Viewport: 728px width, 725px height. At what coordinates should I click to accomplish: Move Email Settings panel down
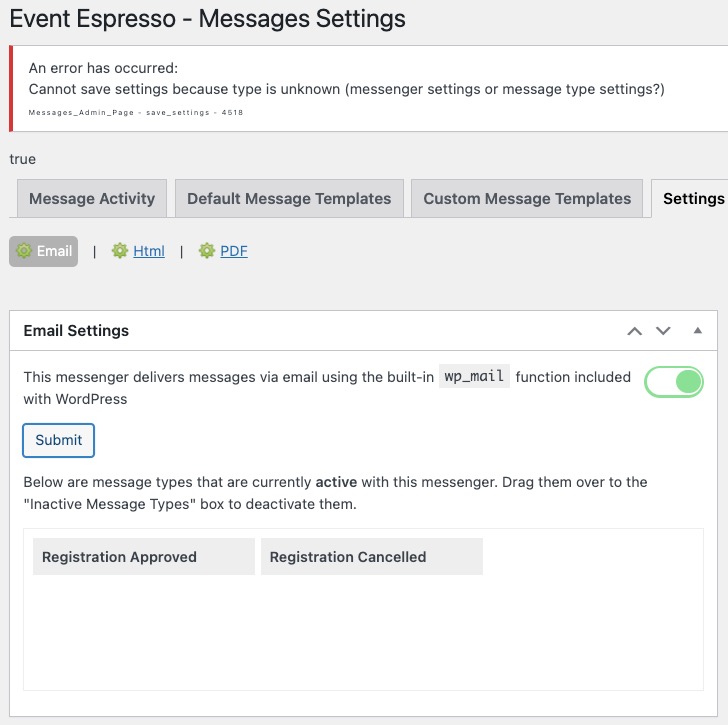coord(662,331)
